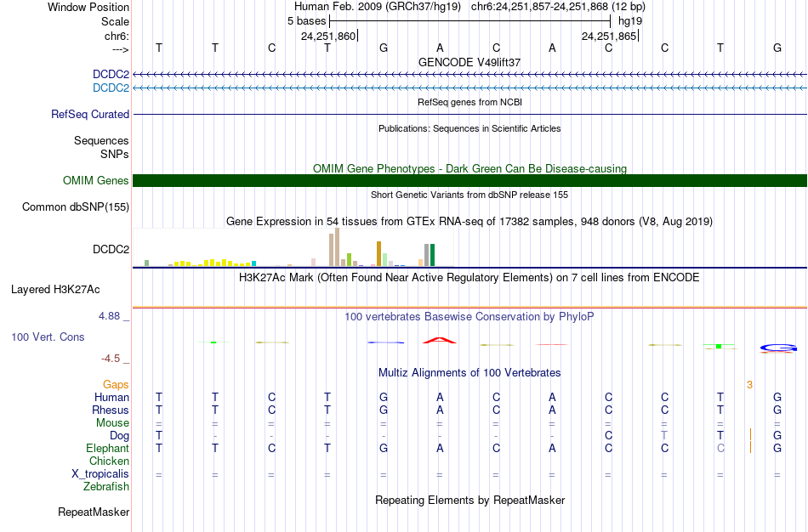Open the 100 Vert. Cons track label
Image resolution: width=808 pixels, height=532 pixels.
[48, 337]
